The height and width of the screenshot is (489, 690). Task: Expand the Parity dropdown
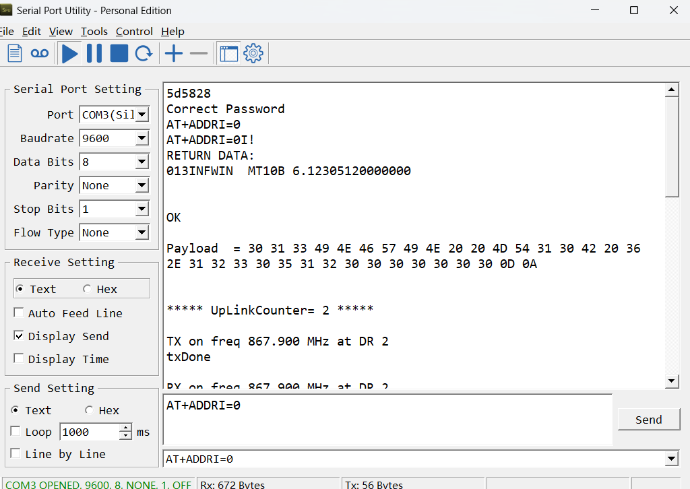point(142,185)
